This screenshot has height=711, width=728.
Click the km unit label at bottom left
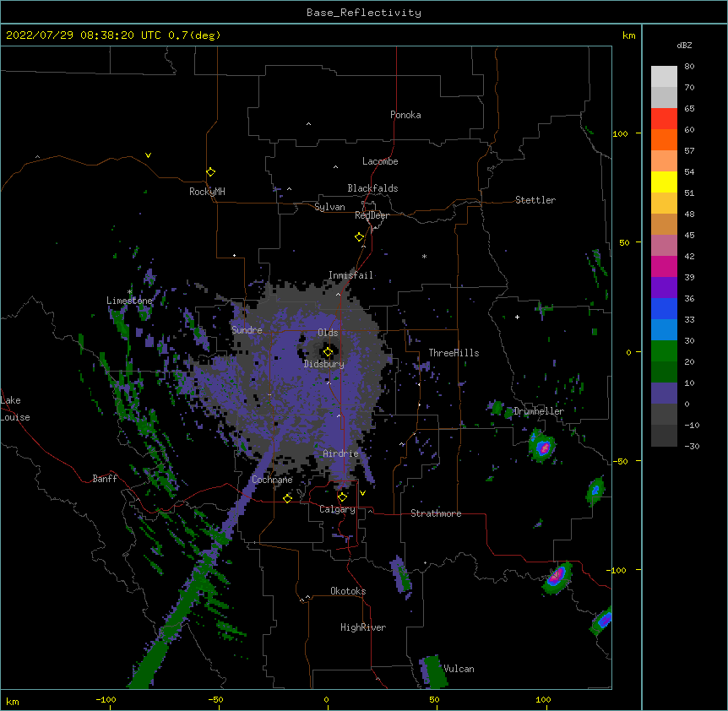point(13,701)
